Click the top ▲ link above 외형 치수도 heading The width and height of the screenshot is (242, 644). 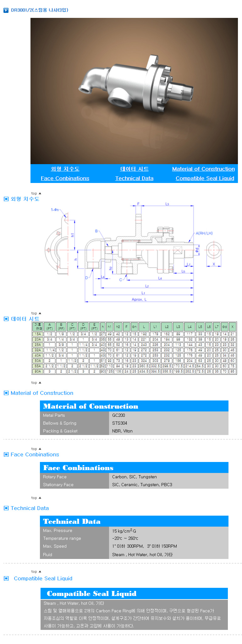click(36, 193)
